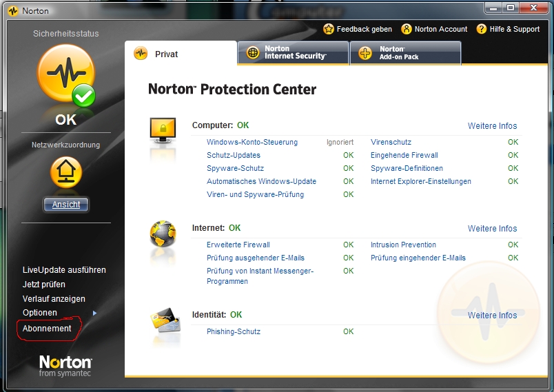Open the Optionen menu entry
The width and height of the screenshot is (554, 392).
[x=39, y=313]
